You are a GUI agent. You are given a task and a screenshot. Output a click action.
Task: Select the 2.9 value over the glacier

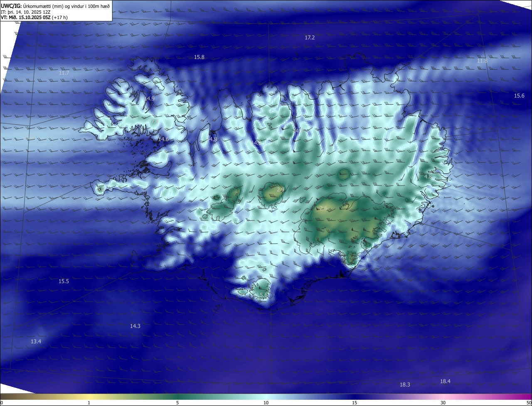[x=281, y=190]
